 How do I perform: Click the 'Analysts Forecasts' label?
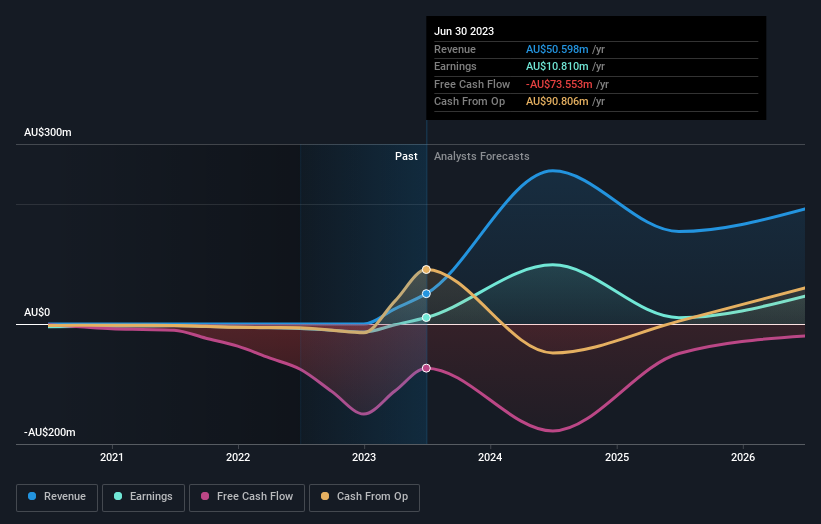pos(481,157)
